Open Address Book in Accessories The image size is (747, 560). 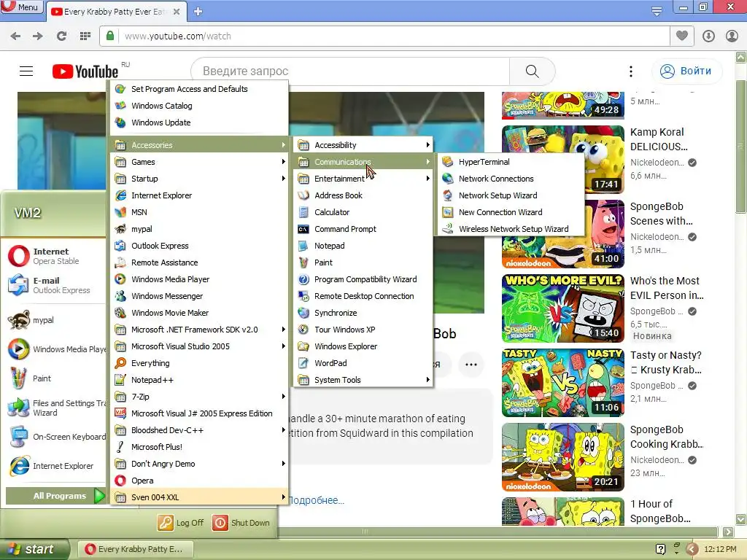(x=363, y=195)
